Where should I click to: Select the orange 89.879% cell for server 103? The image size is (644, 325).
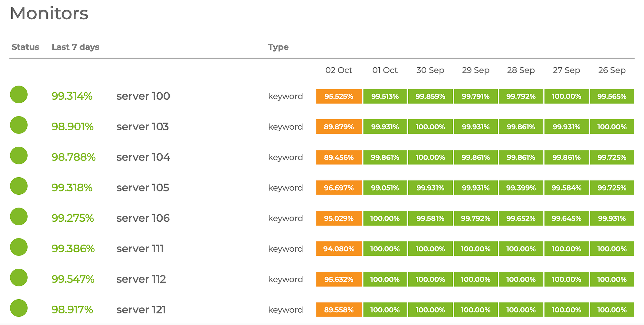pyautogui.click(x=339, y=127)
